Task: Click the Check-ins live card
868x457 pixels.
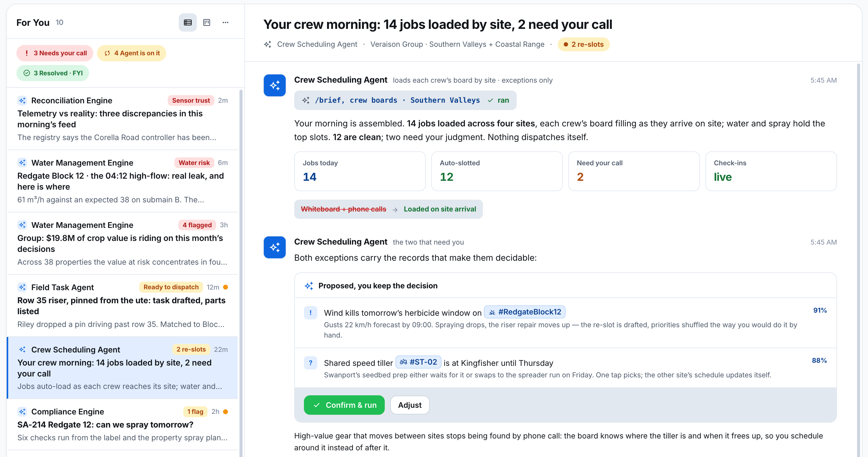Action: (771, 171)
